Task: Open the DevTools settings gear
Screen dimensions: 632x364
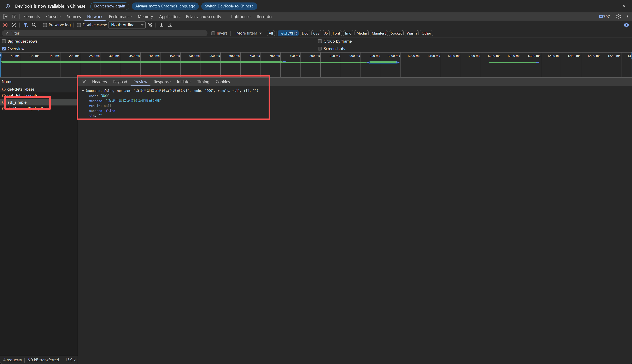Action: (x=619, y=17)
